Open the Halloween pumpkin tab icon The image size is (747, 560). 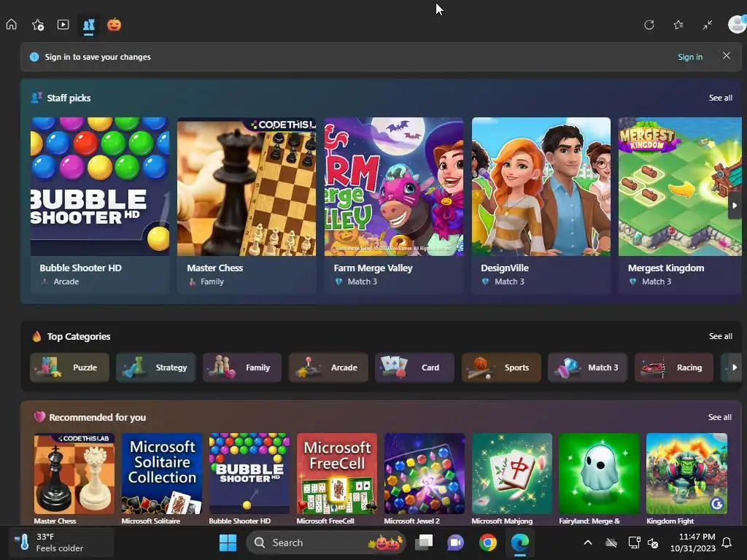pos(114,24)
